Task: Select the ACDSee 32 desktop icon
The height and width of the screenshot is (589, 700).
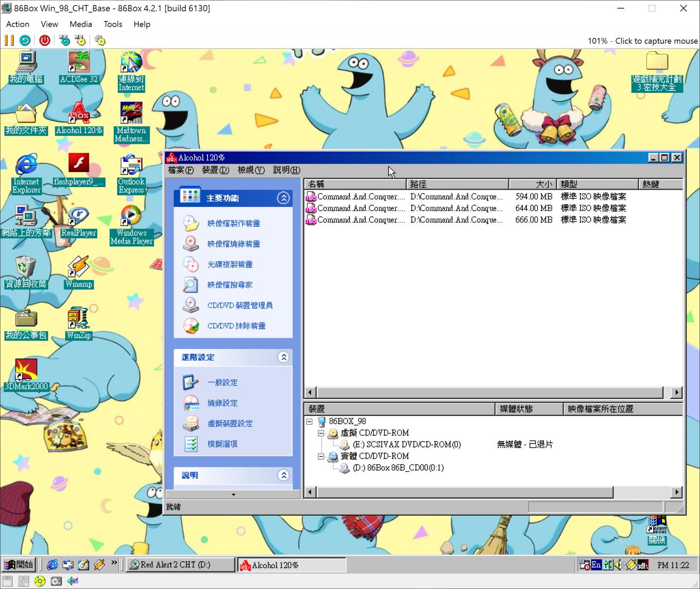Action: click(x=79, y=67)
